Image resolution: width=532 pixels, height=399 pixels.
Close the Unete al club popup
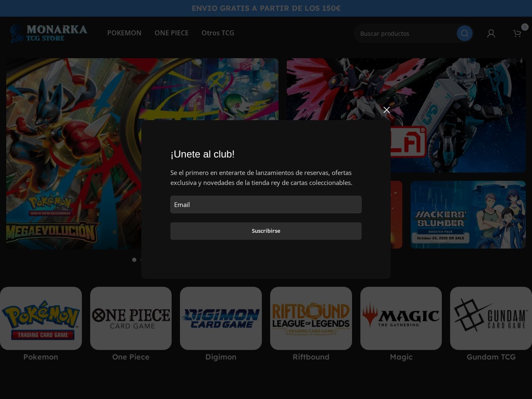[x=387, y=110]
